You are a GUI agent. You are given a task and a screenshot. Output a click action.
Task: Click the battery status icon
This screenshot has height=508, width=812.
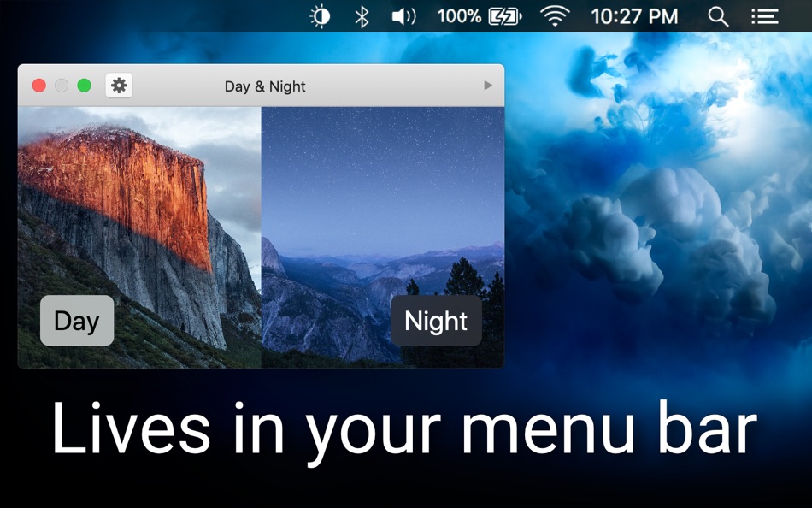click(505, 16)
